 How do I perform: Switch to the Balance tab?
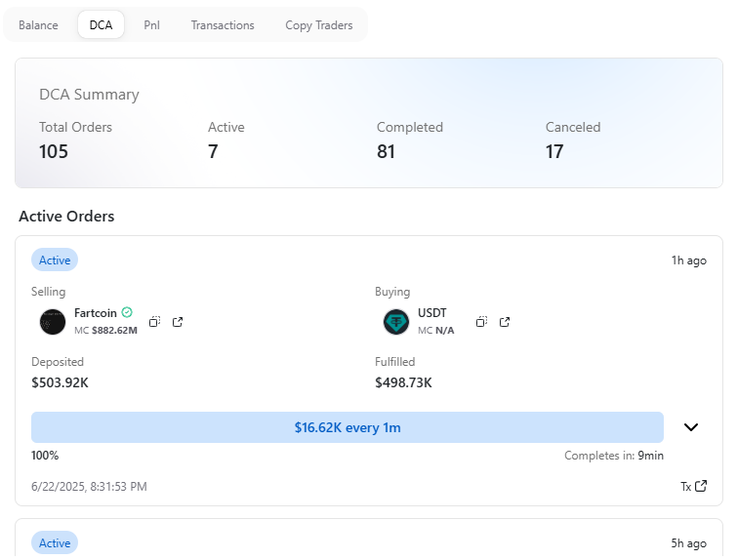[38, 25]
